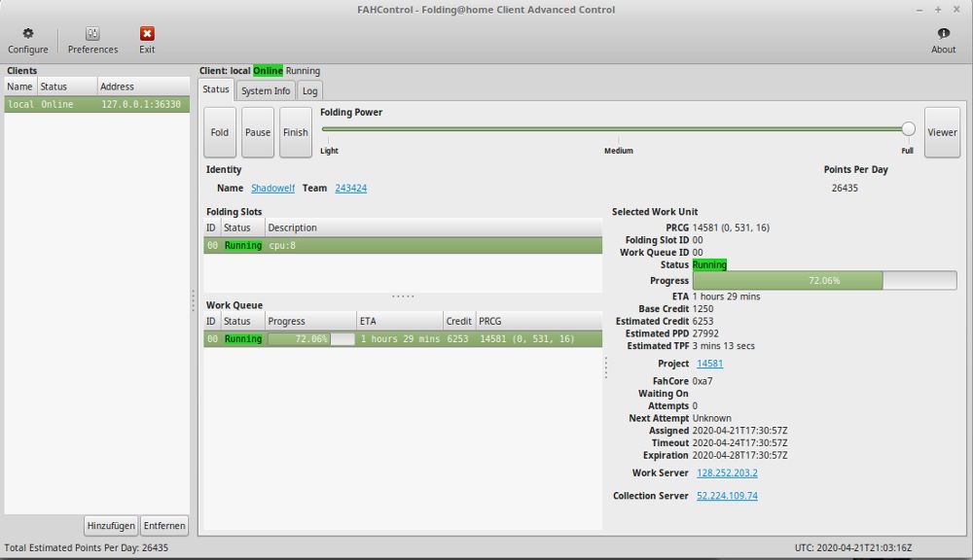Click the red Exit icon
The width and height of the screenshot is (973, 560).
point(147,33)
